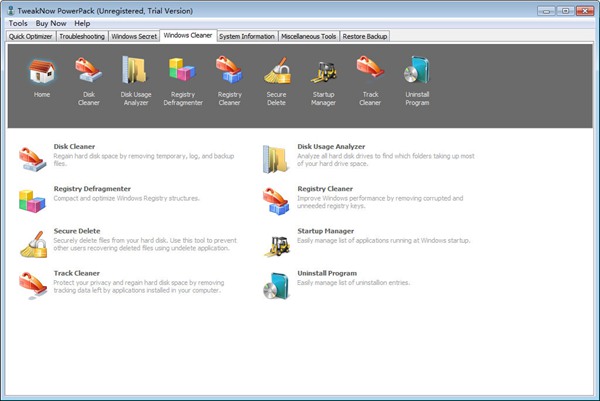Switch to Restore Backup tab
The width and height of the screenshot is (600, 401).
pos(365,36)
